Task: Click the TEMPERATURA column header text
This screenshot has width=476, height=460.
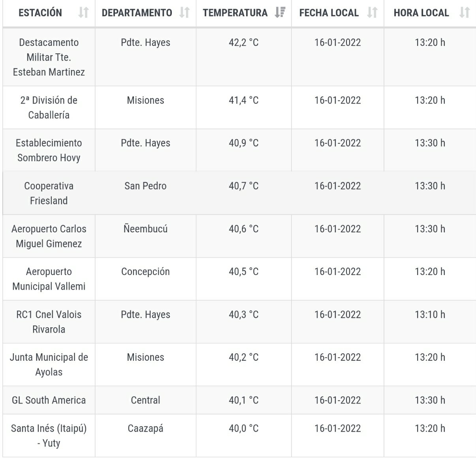Action: point(235,13)
